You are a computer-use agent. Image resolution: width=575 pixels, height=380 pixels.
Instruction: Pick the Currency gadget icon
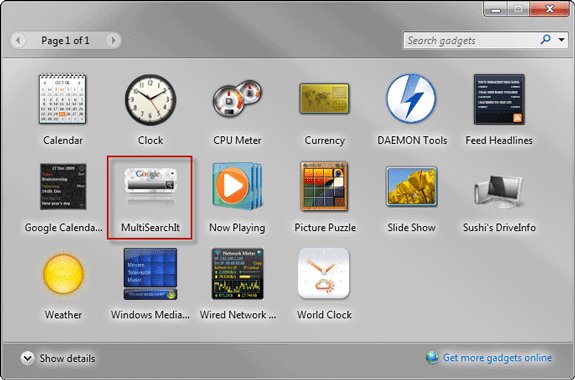[x=324, y=98]
